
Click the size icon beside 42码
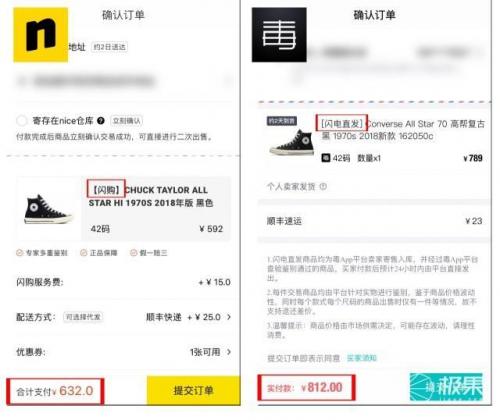pos(326,158)
